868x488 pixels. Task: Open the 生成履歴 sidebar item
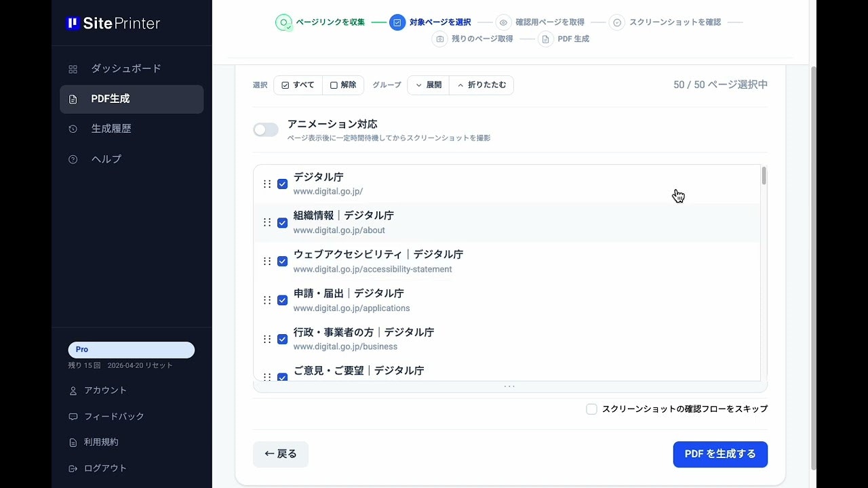coord(132,129)
